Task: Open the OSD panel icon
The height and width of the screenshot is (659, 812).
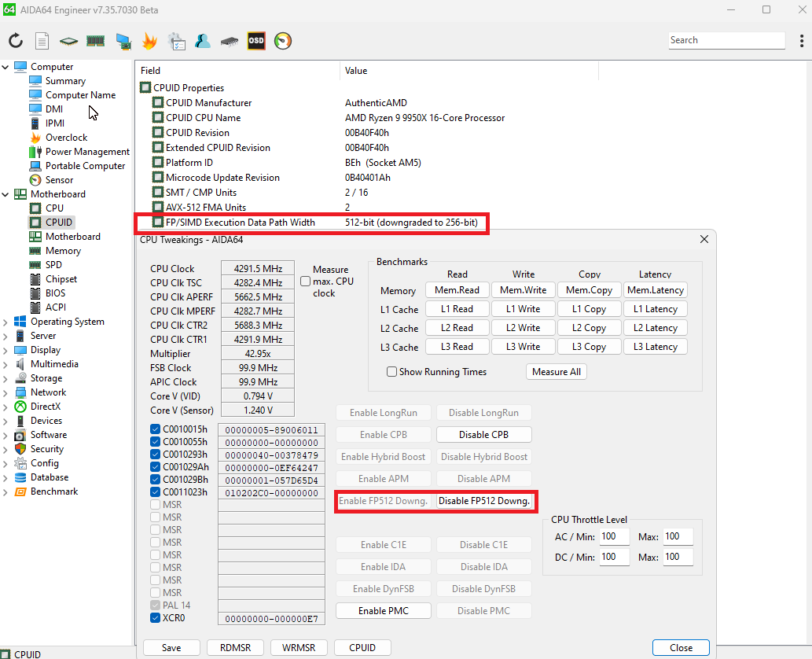Action: coord(256,41)
